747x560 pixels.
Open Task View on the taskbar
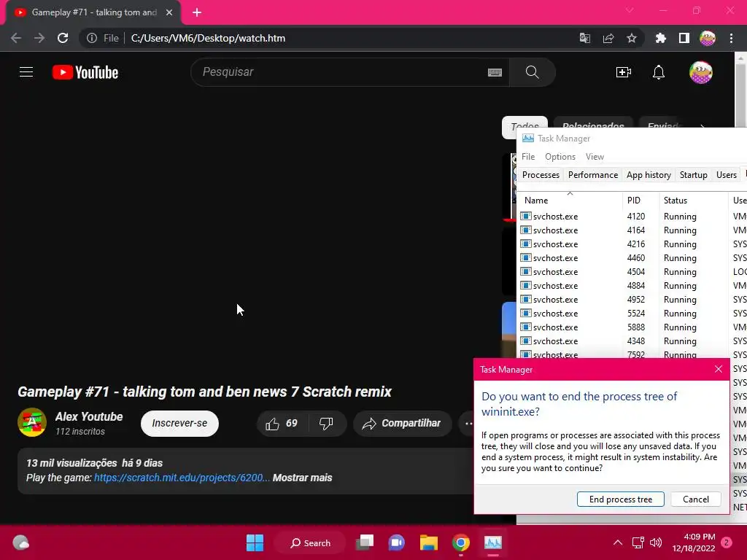coord(365,542)
